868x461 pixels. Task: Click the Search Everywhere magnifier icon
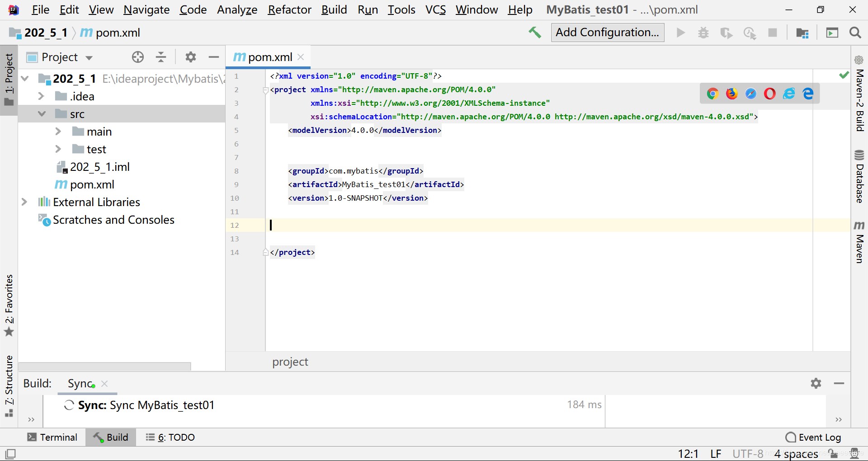coord(855,33)
